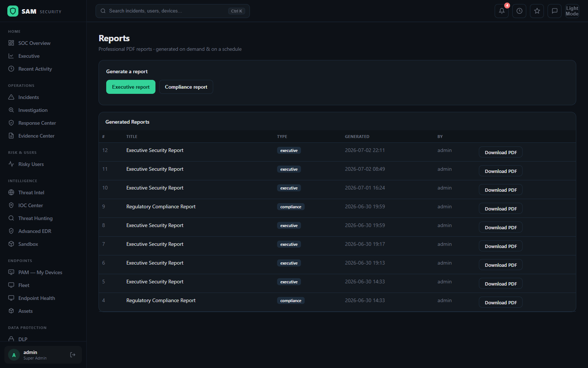Click the Endpoint Health laptop icon

click(11, 298)
